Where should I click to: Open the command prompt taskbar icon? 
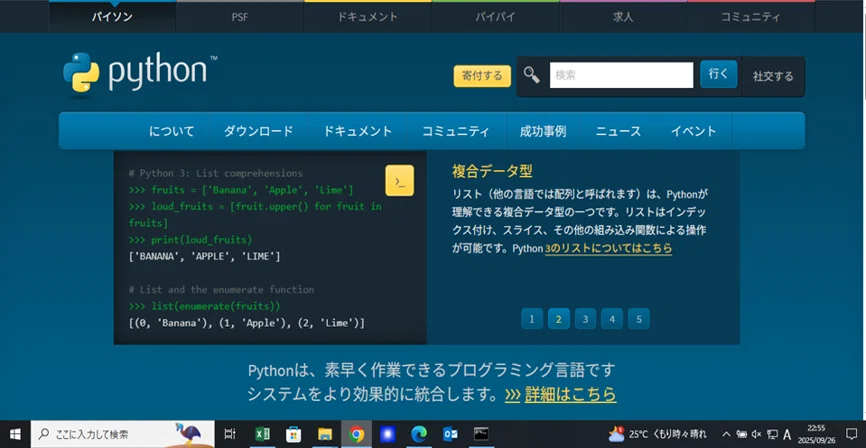point(482,435)
